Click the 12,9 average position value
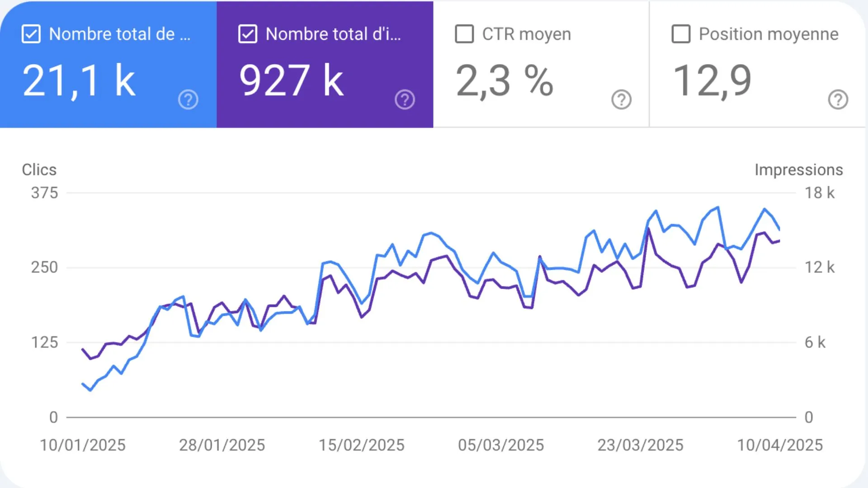 712,81
